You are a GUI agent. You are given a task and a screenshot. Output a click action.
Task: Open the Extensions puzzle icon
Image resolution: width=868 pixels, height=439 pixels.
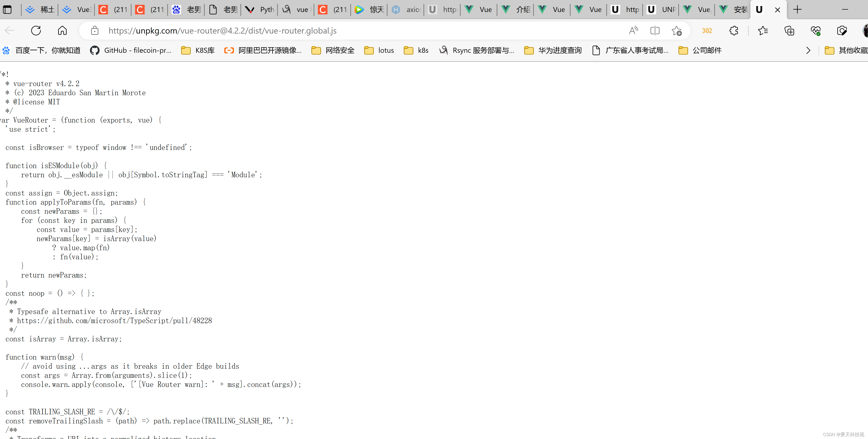click(x=734, y=31)
